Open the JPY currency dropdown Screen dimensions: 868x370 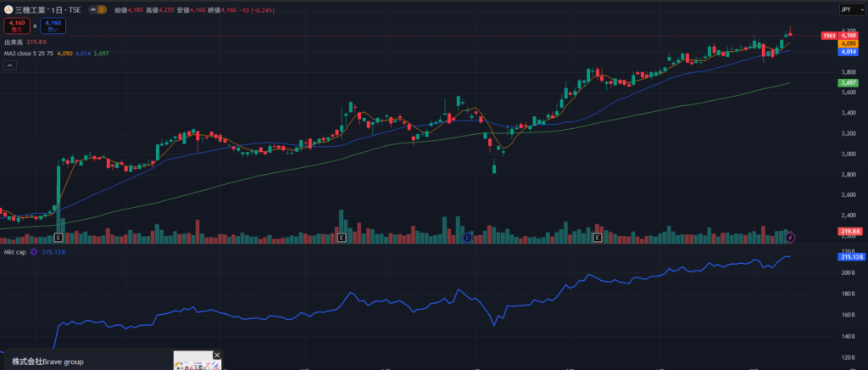852,9
